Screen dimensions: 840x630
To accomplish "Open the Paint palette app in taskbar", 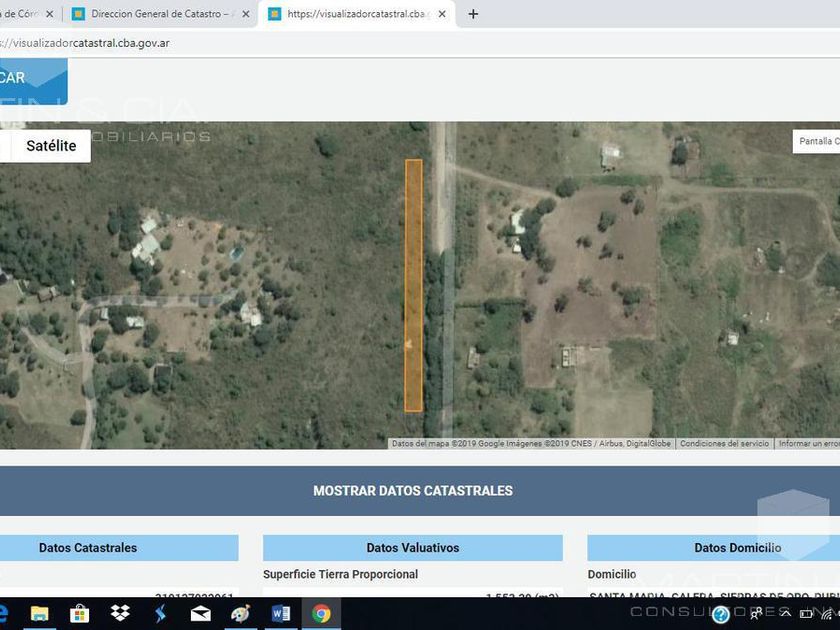I will coord(240,614).
